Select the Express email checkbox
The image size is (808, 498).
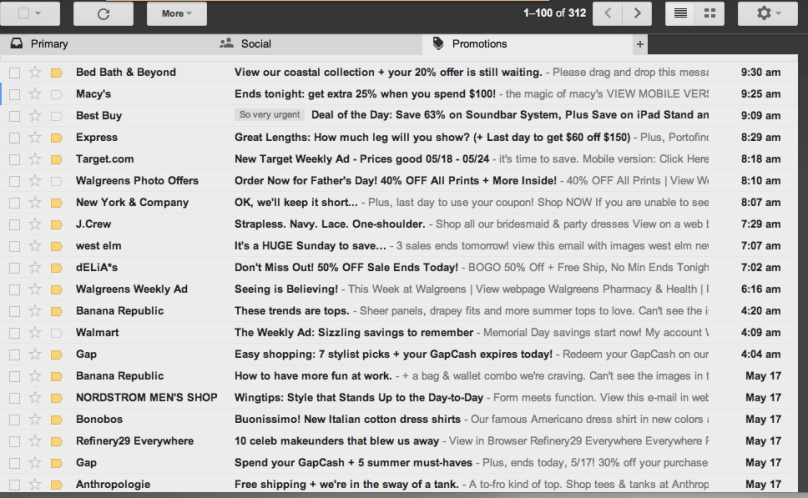(14, 138)
